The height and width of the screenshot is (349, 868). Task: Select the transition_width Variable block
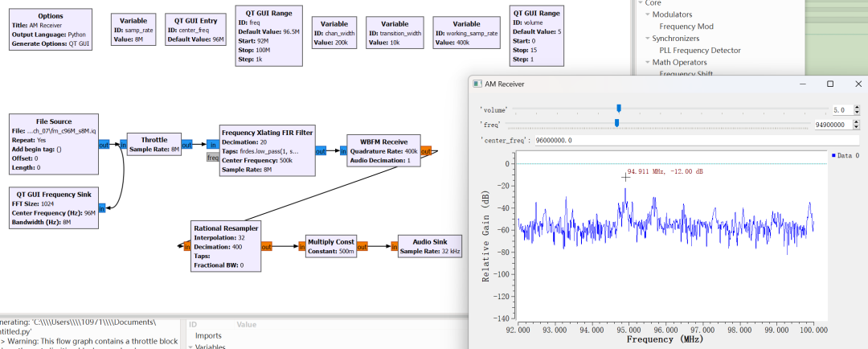click(x=395, y=33)
